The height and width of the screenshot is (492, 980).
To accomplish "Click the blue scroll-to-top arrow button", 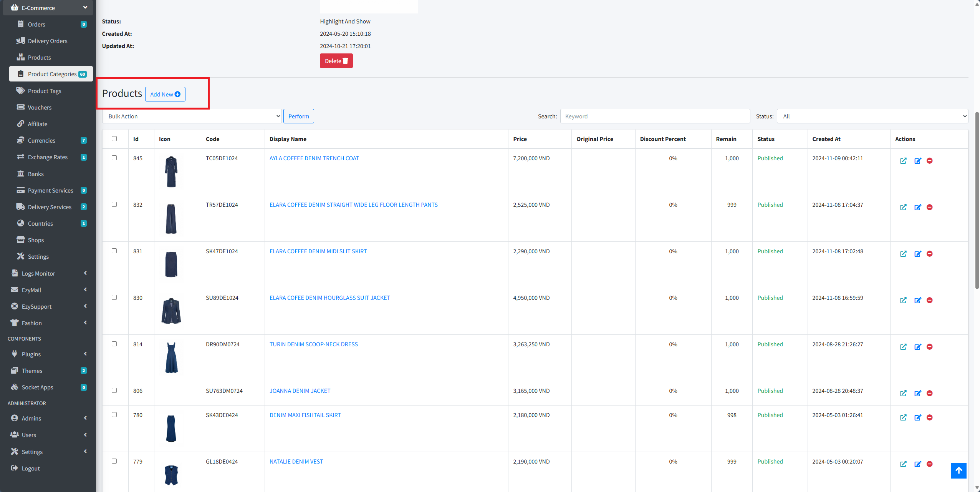I will point(958,470).
